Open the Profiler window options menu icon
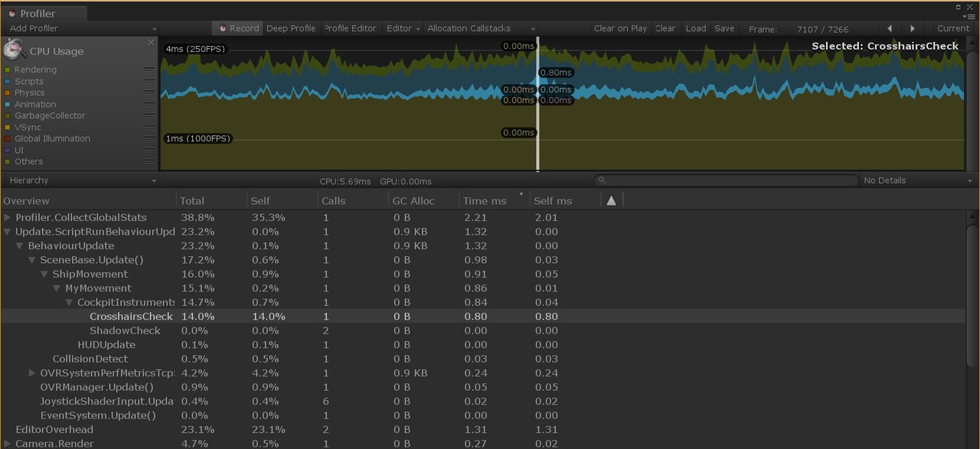The image size is (980, 449). pos(969,16)
